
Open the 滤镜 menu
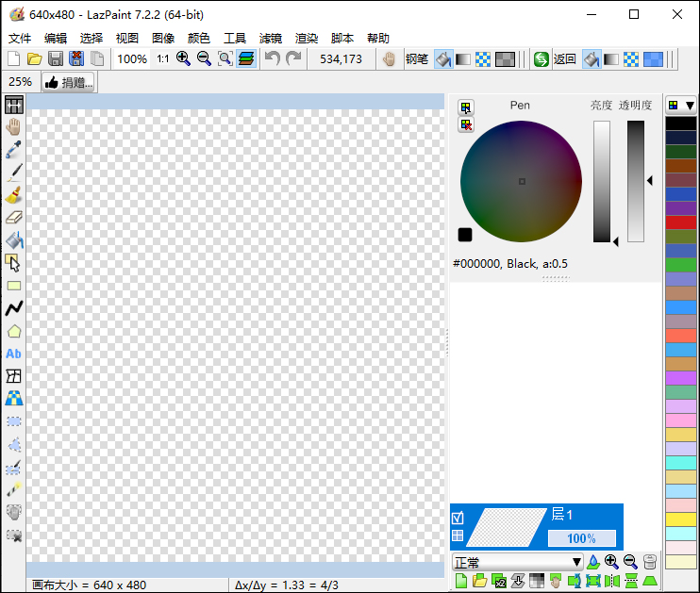270,38
